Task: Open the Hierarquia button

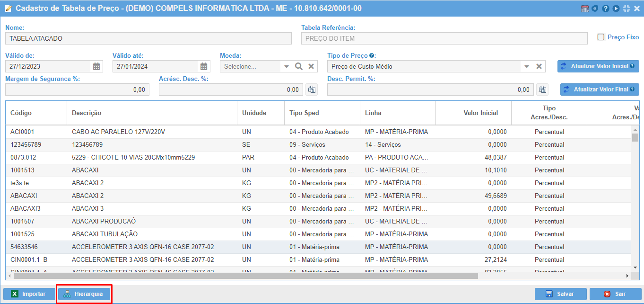Action: [84, 294]
